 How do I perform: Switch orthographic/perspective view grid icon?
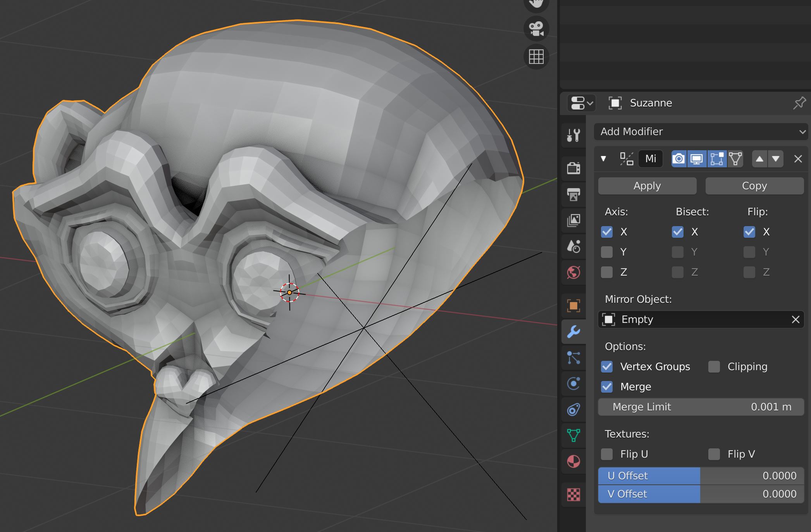pos(536,57)
